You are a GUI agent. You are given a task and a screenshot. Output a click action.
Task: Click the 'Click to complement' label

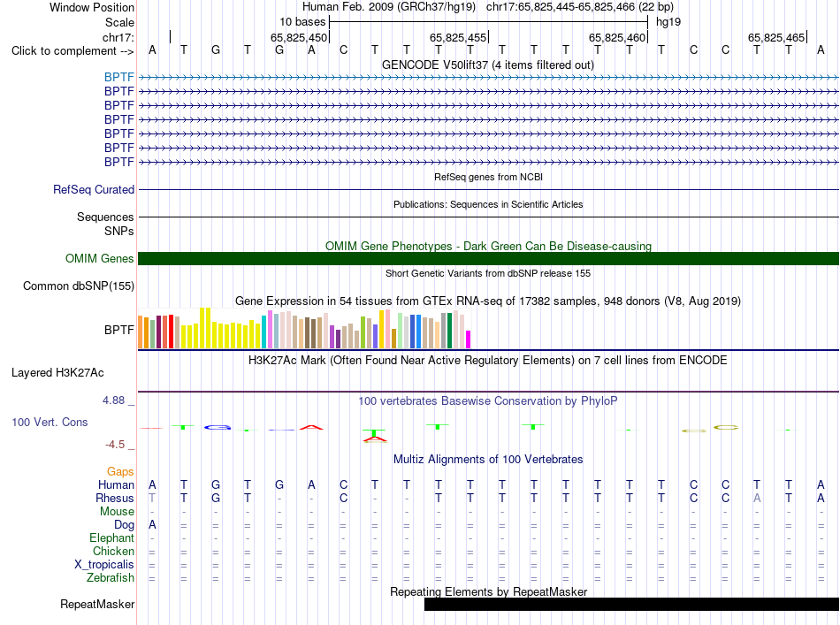coord(73,51)
